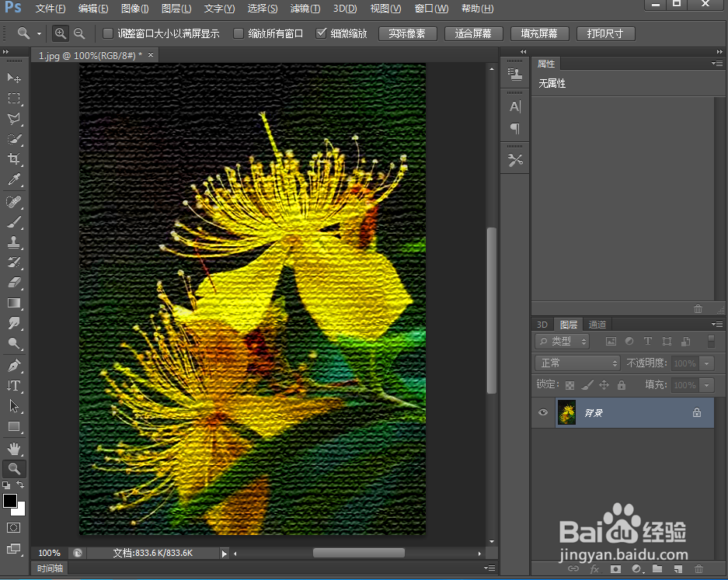This screenshot has height=580, width=728.
Task: Select the Eyedropper tool
Action: [14, 179]
